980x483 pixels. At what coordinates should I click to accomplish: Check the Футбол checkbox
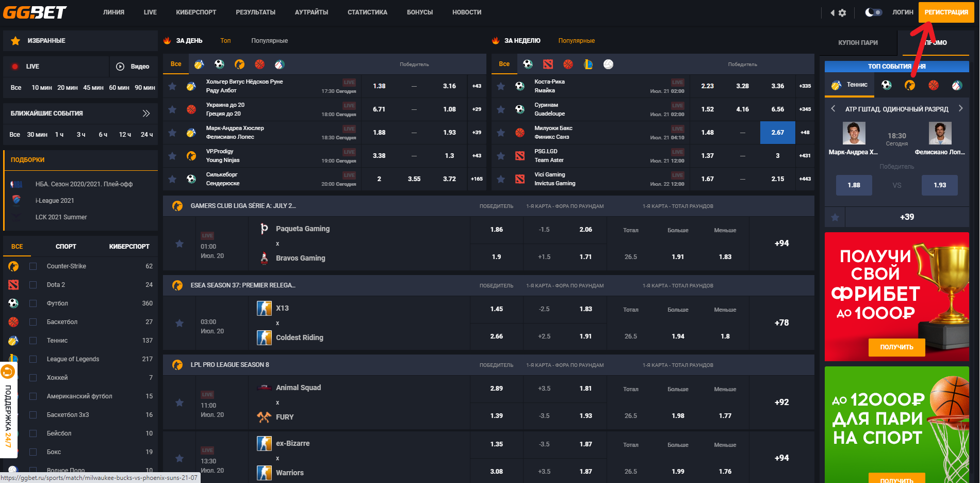click(x=33, y=303)
